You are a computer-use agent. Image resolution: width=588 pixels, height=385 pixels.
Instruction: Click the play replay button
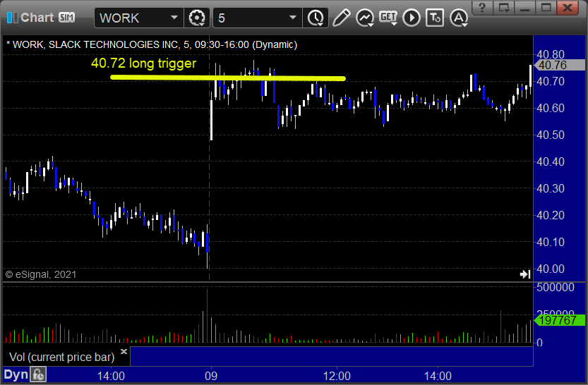tap(412, 18)
